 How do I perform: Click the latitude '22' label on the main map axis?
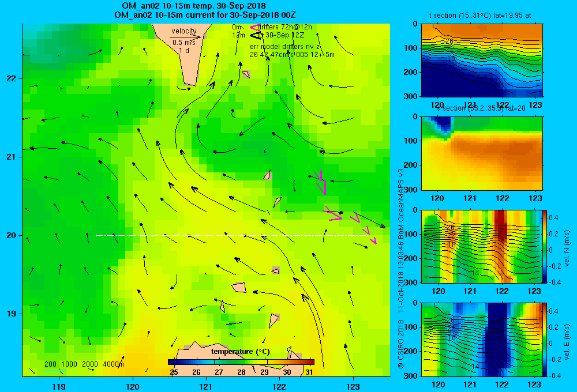(12, 78)
